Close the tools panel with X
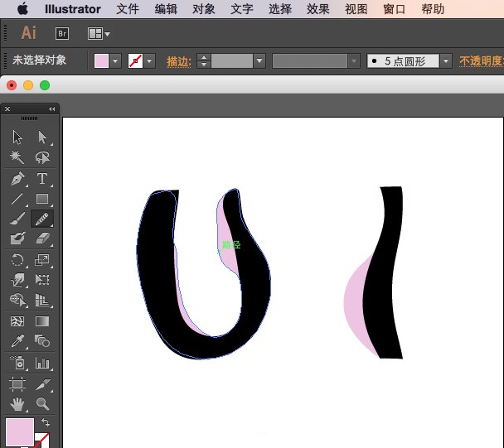Viewport: 504px width, 448px height. (x=7, y=108)
